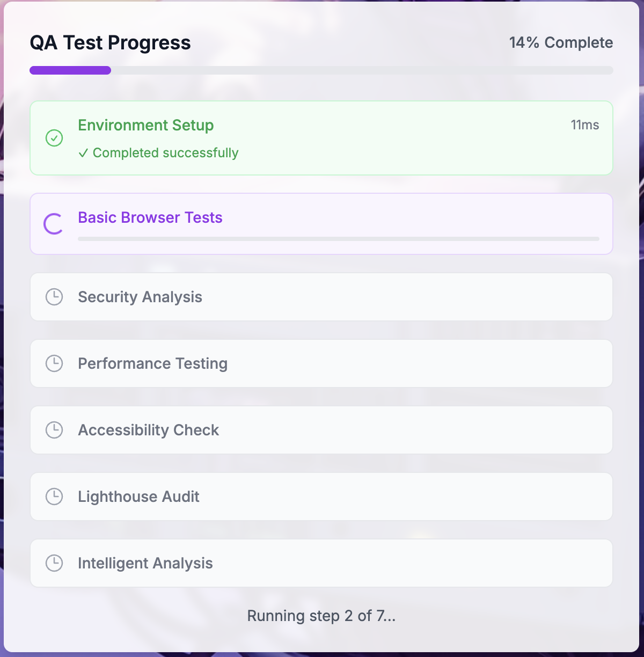Click the clock icon next to Security Analysis
The image size is (644, 657).
[x=54, y=297]
